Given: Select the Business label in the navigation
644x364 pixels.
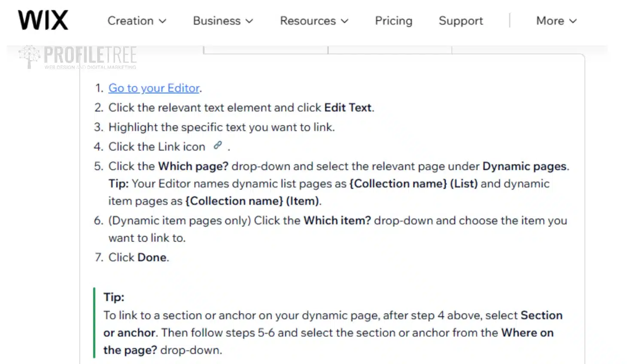Looking at the screenshot, I should (x=217, y=21).
